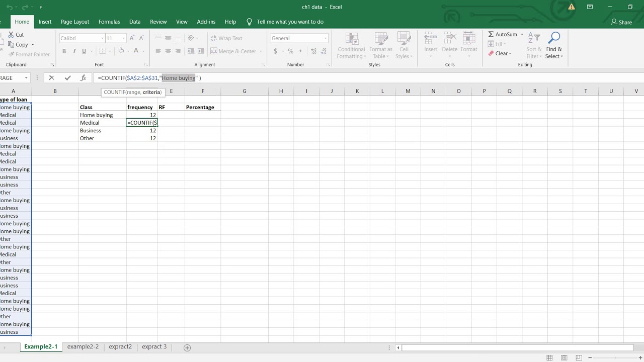Toggle Wrap Text
This screenshot has height=362, width=644.
(226, 38)
